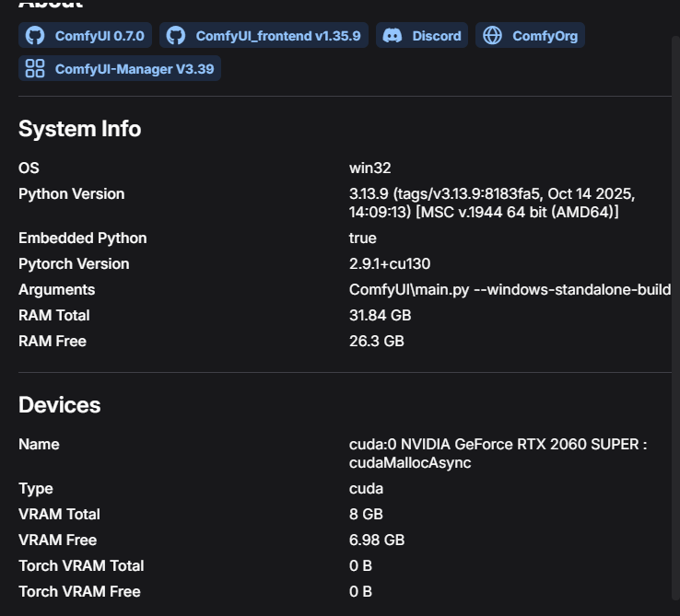Image resolution: width=680 pixels, height=616 pixels.
Task: Click the Arguments value with main.py
Action: (x=510, y=289)
